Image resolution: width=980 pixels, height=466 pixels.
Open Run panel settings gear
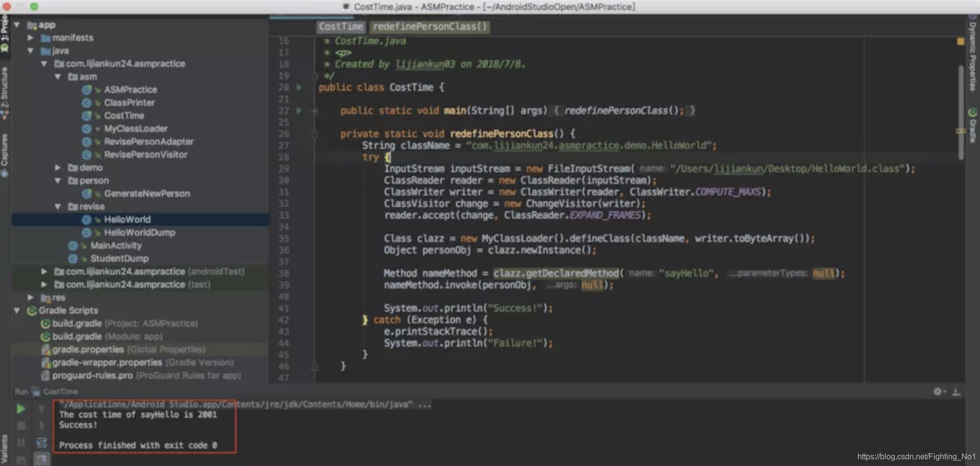tap(939, 391)
